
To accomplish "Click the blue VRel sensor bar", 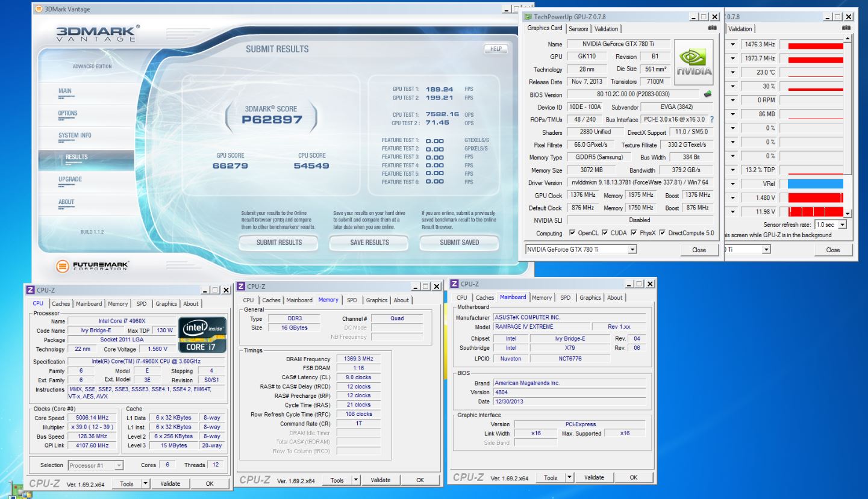I will [x=816, y=184].
